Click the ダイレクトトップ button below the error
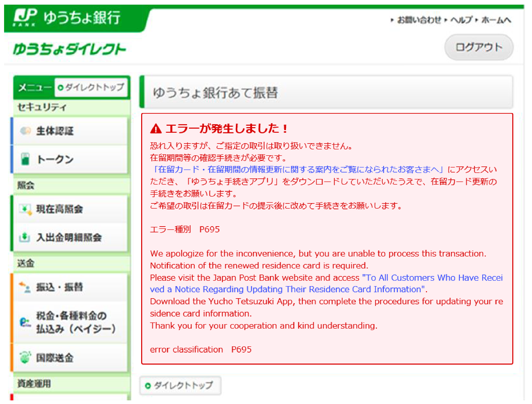The image size is (532, 404). (180, 386)
